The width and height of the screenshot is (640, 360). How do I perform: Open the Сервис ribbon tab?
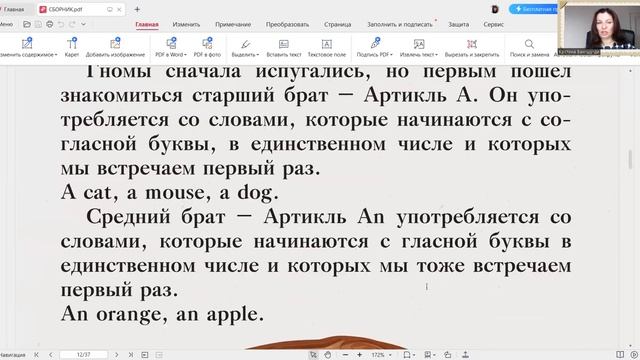493,24
